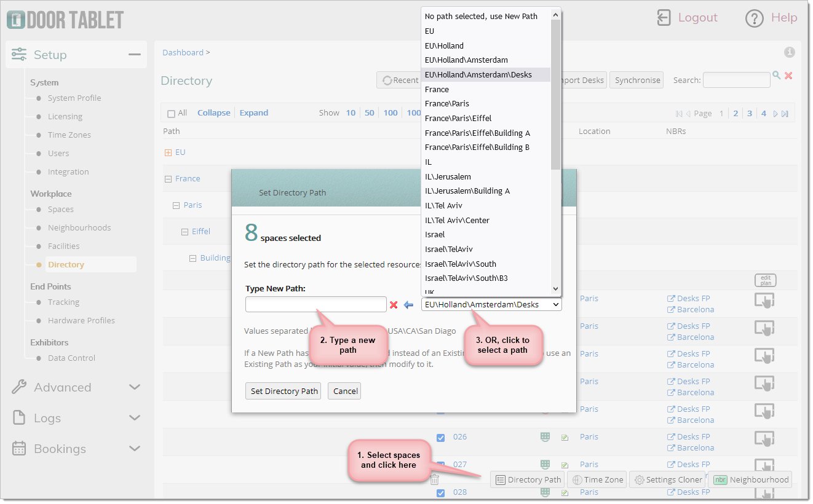Expand the EU directory node
The width and height of the screenshot is (813, 504).
[x=168, y=152]
